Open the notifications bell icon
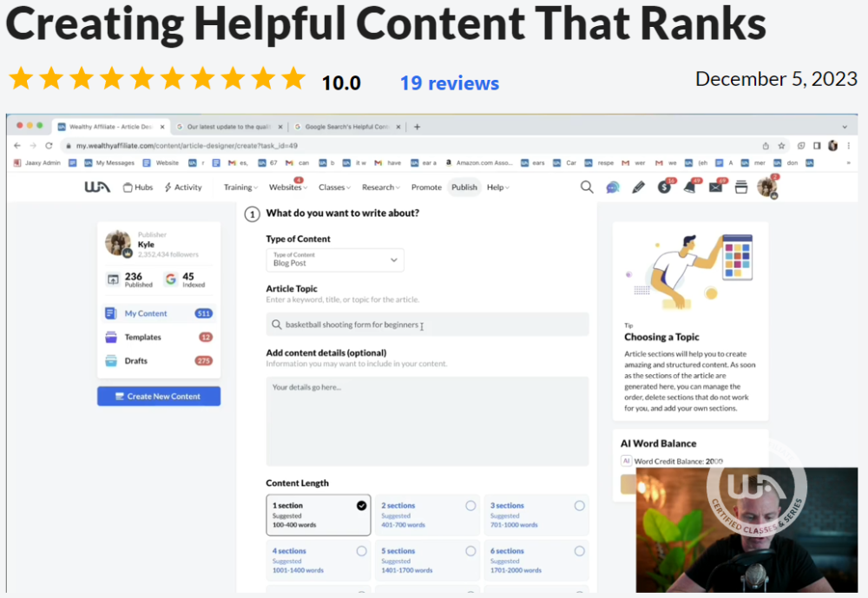Viewport: 868px width, 598px height. pos(690,187)
